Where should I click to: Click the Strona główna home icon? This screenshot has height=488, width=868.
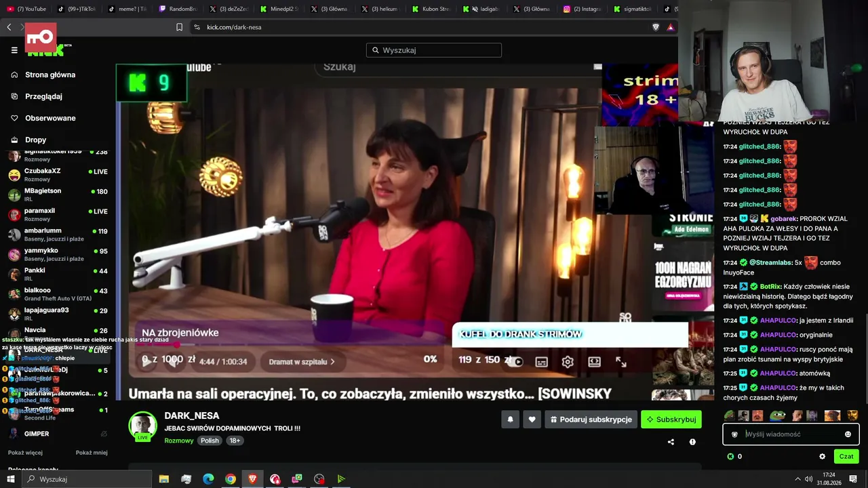(x=14, y=75)
